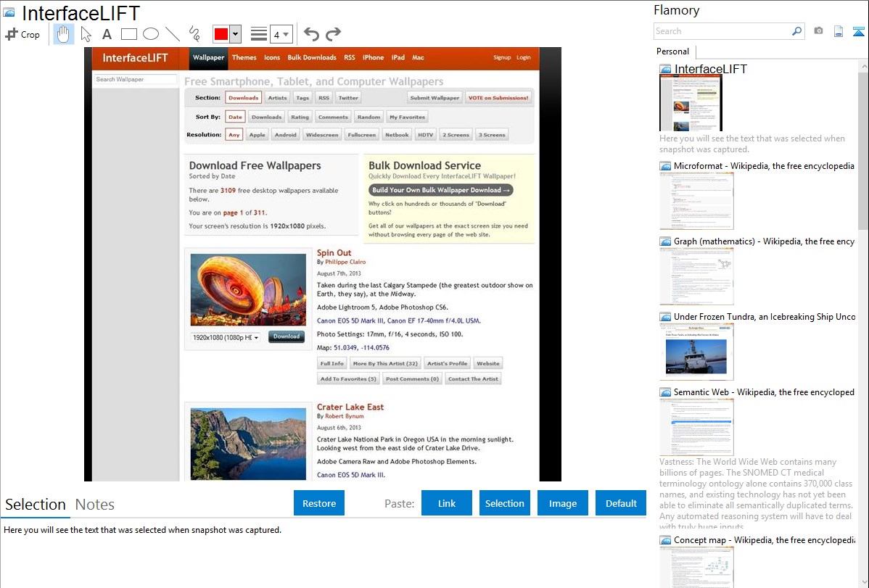Open the color picker dropdown arrow
Image resolution: width=869 pixels, height=588 pixels.
click(x=235, y=34)
